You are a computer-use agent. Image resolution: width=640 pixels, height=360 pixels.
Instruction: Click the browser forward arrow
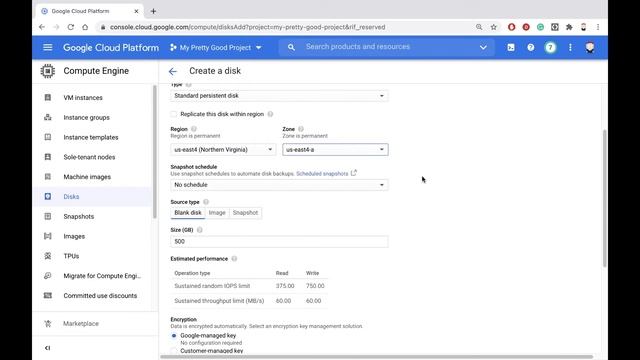tap(56, 27)
